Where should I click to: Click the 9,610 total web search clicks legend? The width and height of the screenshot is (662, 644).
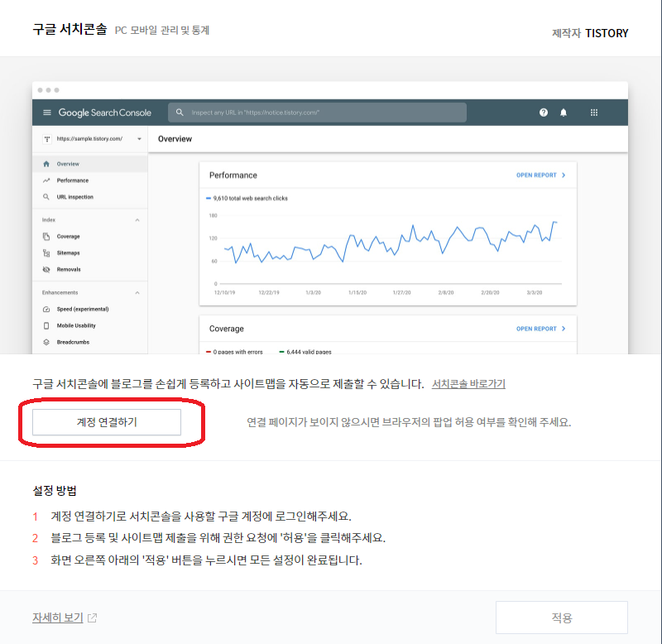[x=247, y=198]
